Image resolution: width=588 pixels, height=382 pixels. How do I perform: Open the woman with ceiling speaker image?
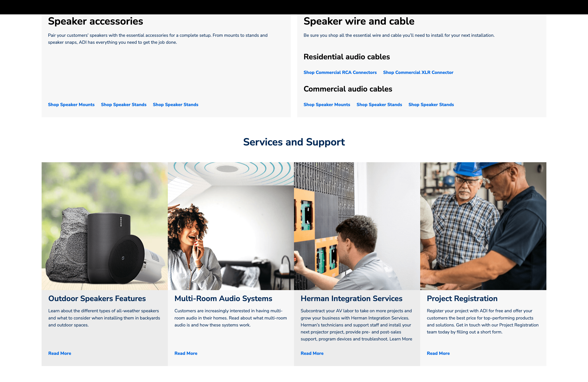(x=231, y=226)
